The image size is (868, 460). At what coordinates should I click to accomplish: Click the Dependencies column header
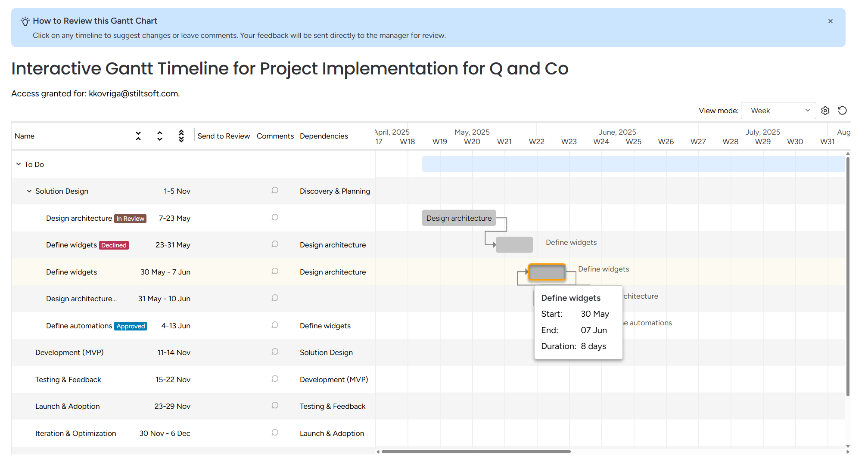click(x=324, y=136)
